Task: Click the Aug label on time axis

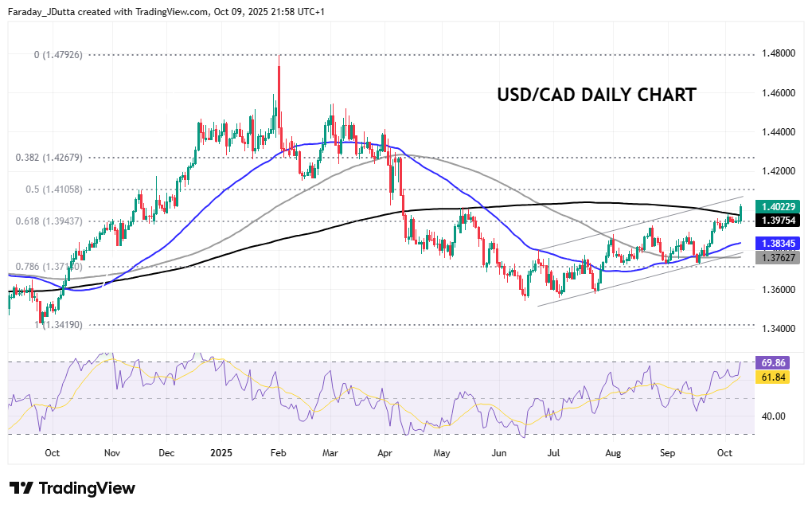Action: tap(612, 452)
